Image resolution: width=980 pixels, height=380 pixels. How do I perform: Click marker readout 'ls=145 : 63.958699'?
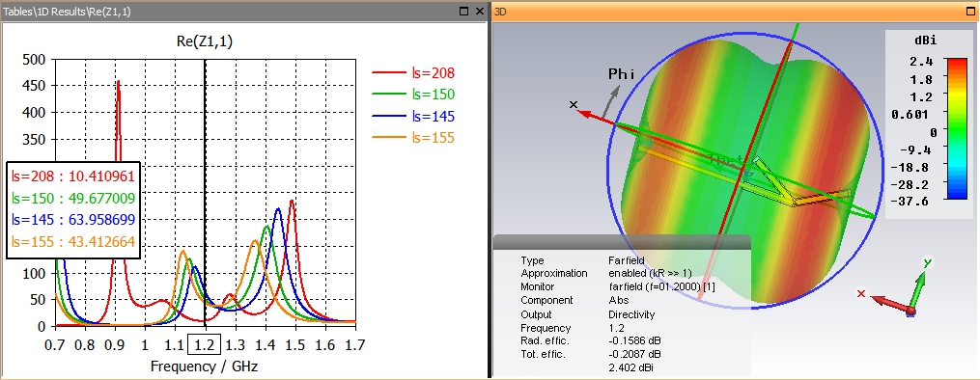pyautogui.click(x=73, y=220)
